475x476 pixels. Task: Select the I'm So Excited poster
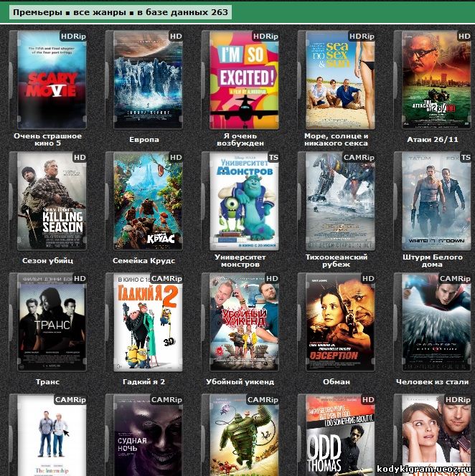pyautogui.click(x=244, y=80)
